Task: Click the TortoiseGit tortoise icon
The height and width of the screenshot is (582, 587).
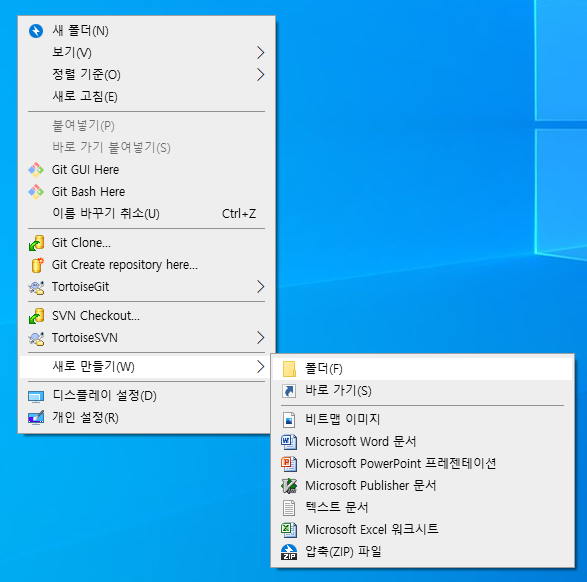Action: pyautogui.click(x=36, y=287)
